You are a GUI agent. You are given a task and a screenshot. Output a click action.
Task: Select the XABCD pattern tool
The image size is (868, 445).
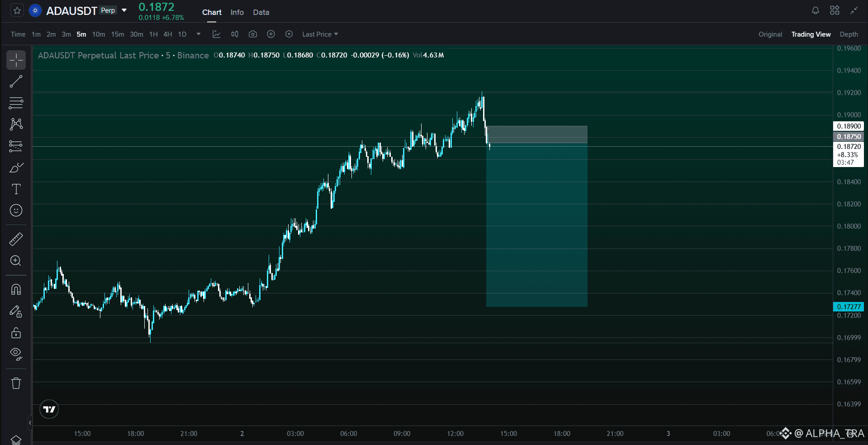pyautogui.click(x=16, y=124)
